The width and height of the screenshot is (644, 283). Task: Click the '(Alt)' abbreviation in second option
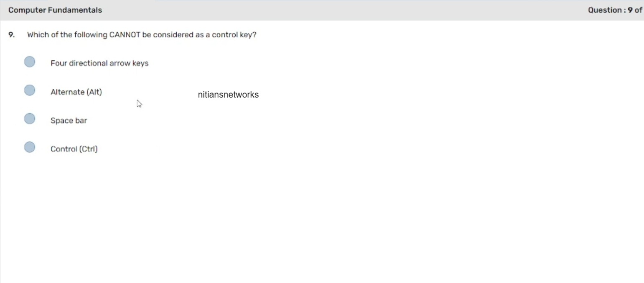[x=94, y=92]
